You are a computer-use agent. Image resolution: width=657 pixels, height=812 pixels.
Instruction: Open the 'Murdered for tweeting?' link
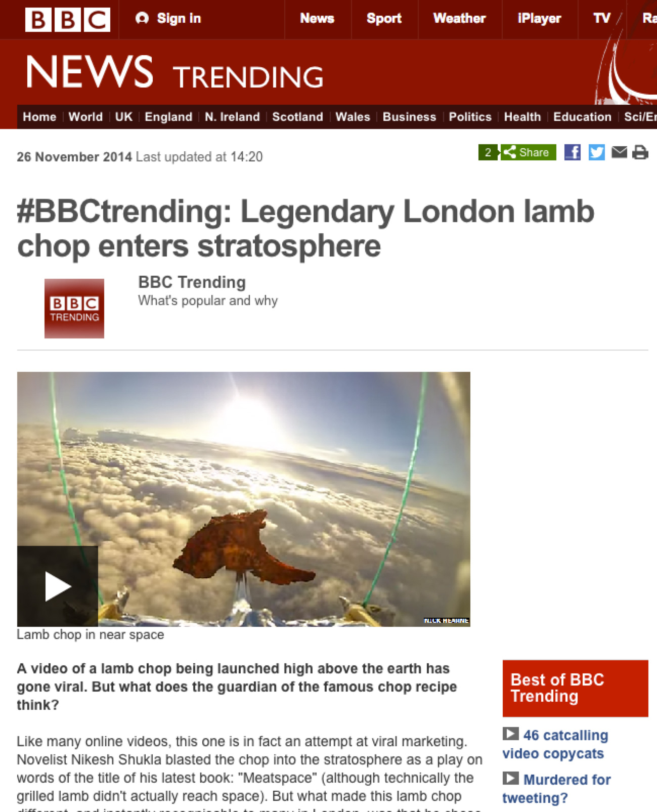(556, 789)
